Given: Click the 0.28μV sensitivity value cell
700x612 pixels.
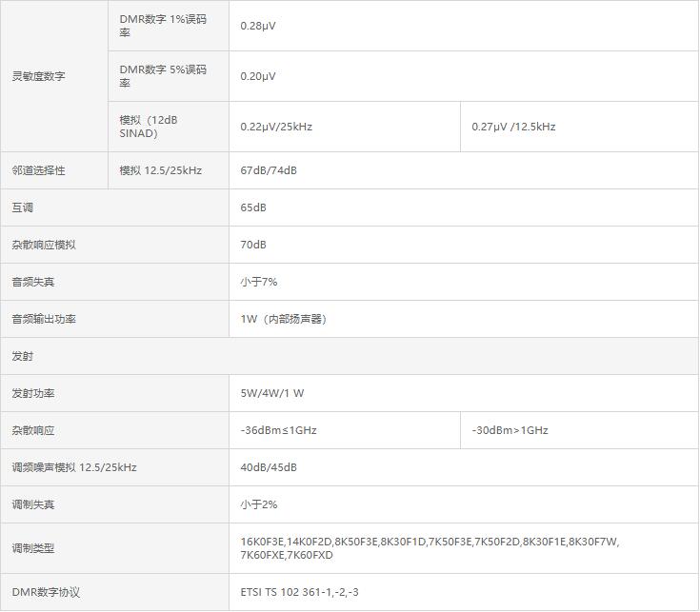Looking at the screenshot, I should (258, 26).
